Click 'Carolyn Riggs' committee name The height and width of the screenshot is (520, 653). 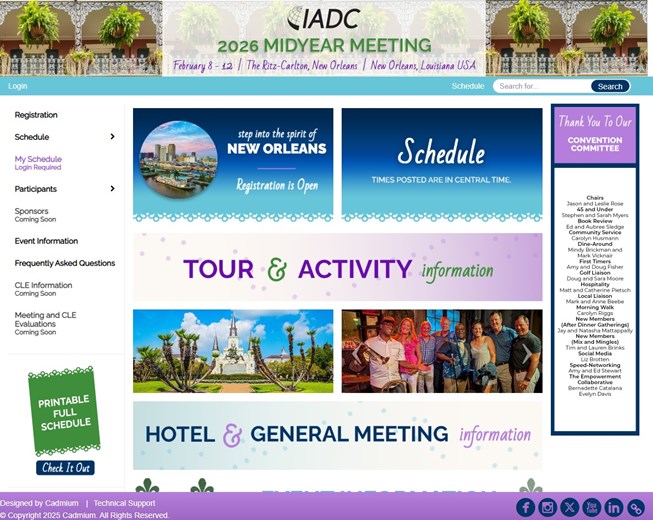pos(595,313)
